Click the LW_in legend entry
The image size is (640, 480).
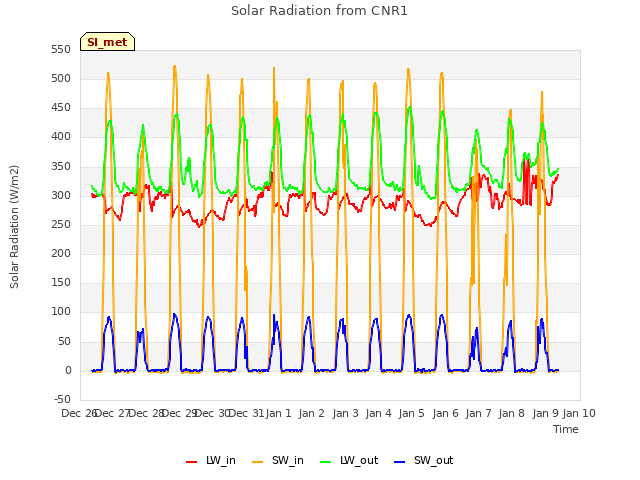(x=211, y=460)
